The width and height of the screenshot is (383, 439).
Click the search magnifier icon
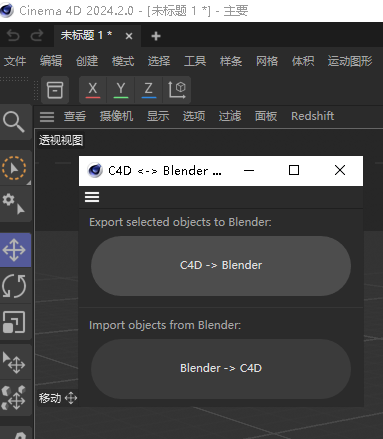(14, 122)
